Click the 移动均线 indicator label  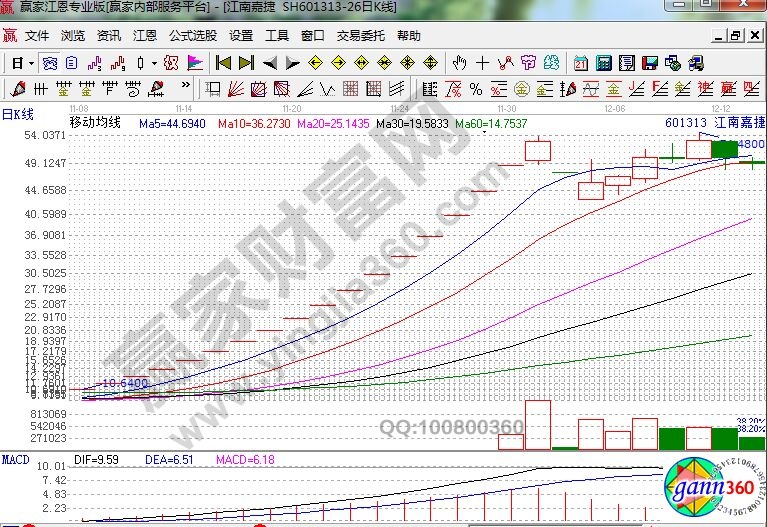tap(94, 123)
